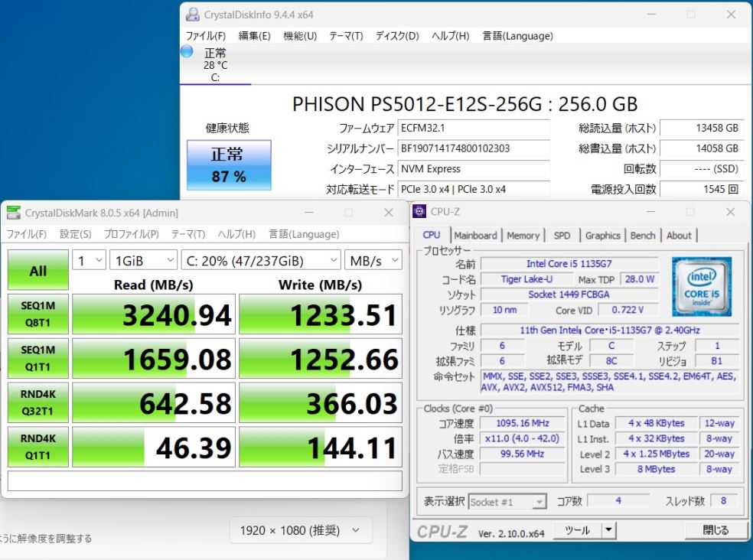Open 編集(E) menu in CrystalDiskInfo
Viewport: 753px width, 560px height.
pyautogui.click(x=255, y=36)
